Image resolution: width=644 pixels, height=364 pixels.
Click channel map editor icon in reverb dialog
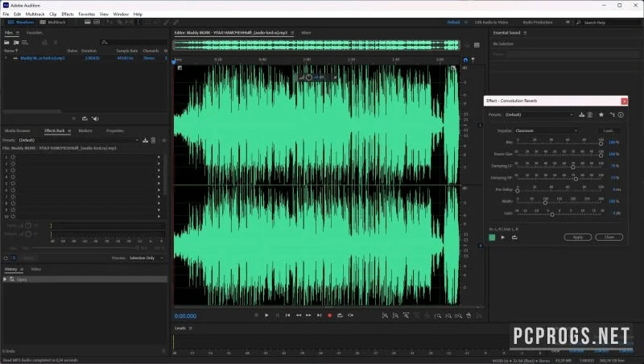[x=613, y=114]
